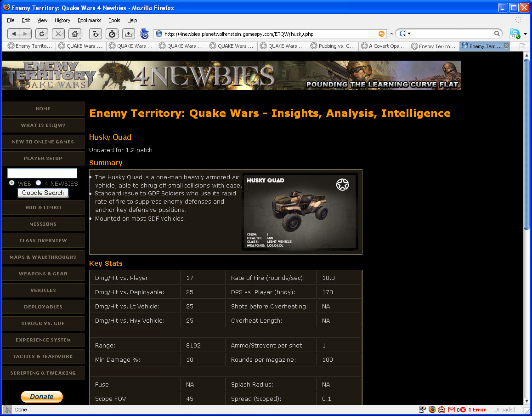The height and width of the screenshot is (416, 532).
Task: Click the Reload page toolbar icon
Action: [x=41, y=34]
